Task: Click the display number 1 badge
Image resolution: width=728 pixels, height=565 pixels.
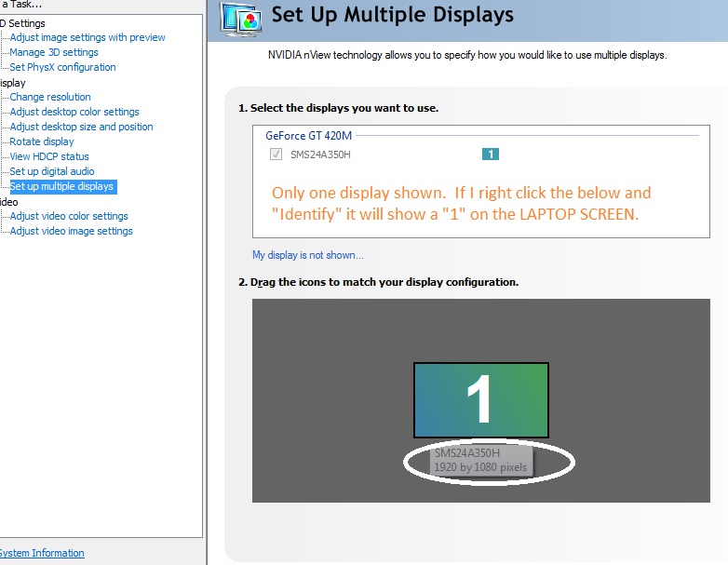Action: tap(491, 155)
